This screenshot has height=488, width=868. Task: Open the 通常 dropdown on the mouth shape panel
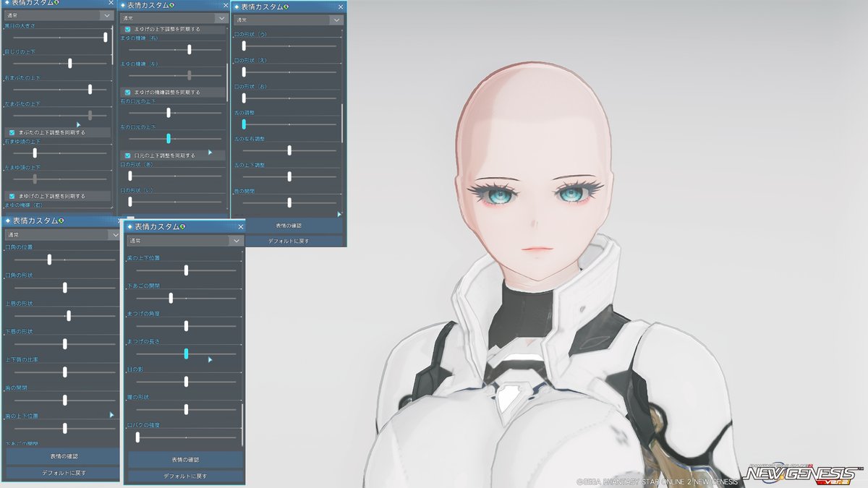pyautogui.click(x=288, y=19)
